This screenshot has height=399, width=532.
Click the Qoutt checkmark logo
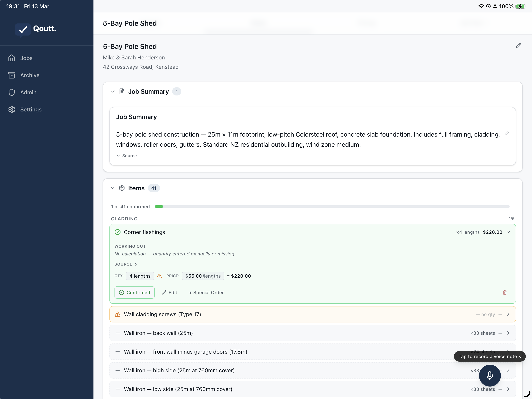(x=23, y=29)
